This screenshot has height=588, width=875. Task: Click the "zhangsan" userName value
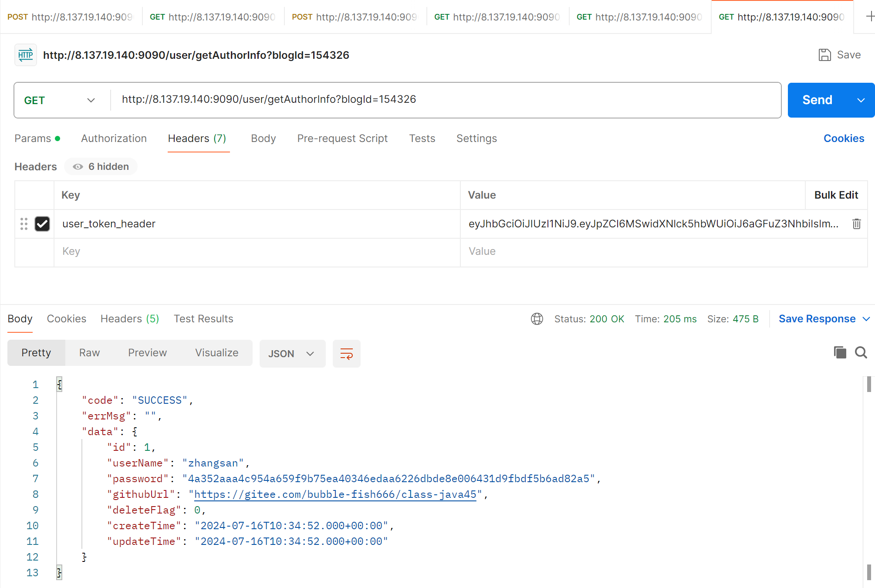click(213, 463)
